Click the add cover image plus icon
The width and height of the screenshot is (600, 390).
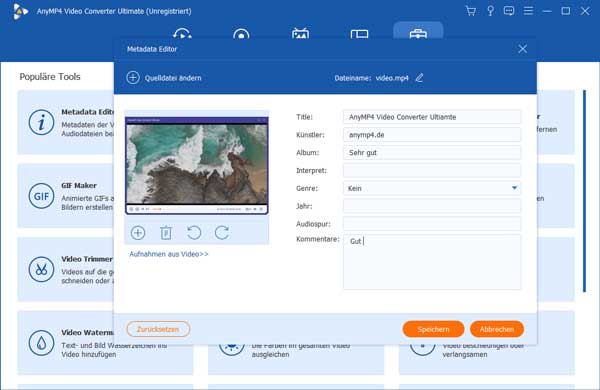click(138, 233)
